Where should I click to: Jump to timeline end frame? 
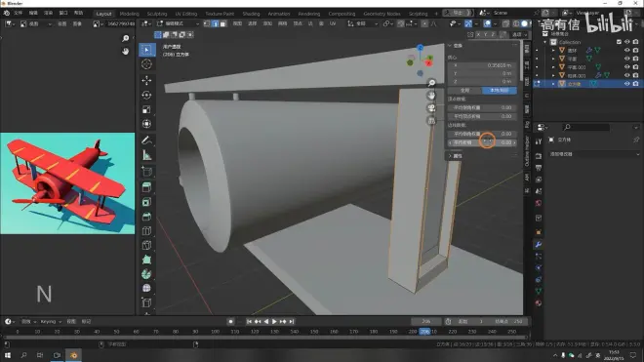291,322
